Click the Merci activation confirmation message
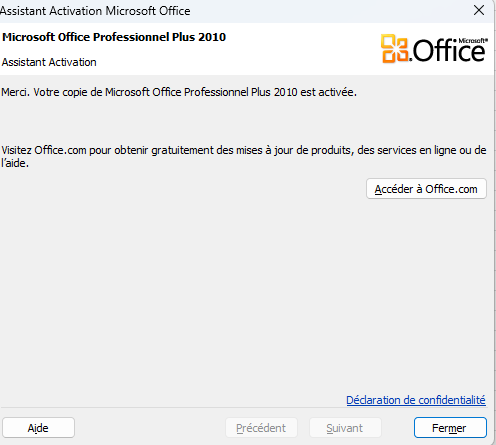496x445 pixels. tap(179, 92)
